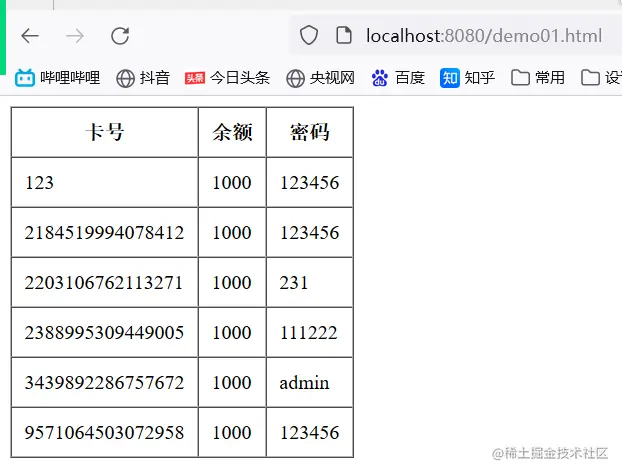This screenshot has height=474, width=622.
Task: Open the 哔哩哔哩 bookmark
Action: [58, 78]
